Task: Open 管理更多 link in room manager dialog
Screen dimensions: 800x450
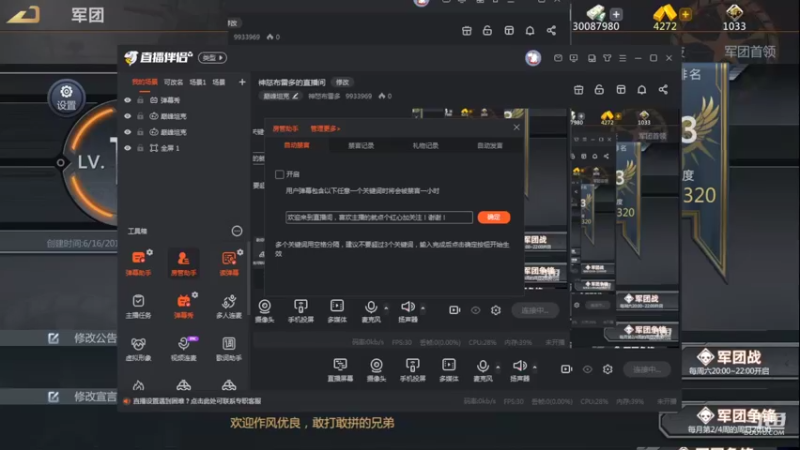Action: pos(325,129)
